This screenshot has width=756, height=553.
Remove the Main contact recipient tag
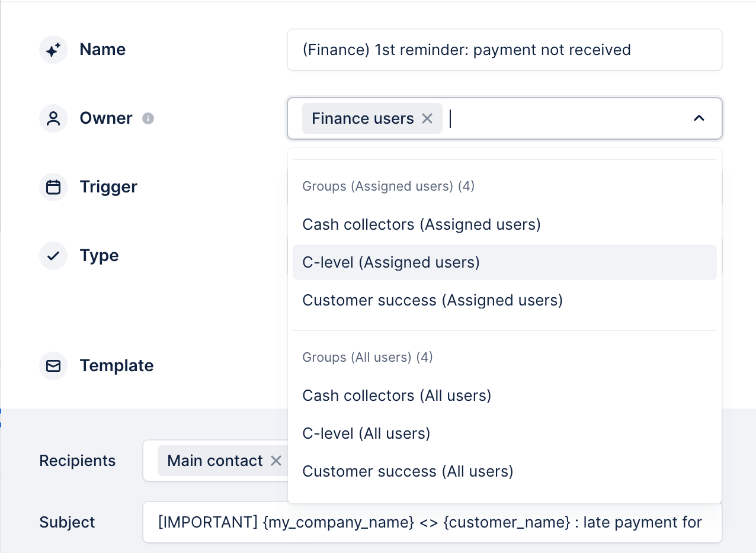pyautogui.click(x=276, y=461)
